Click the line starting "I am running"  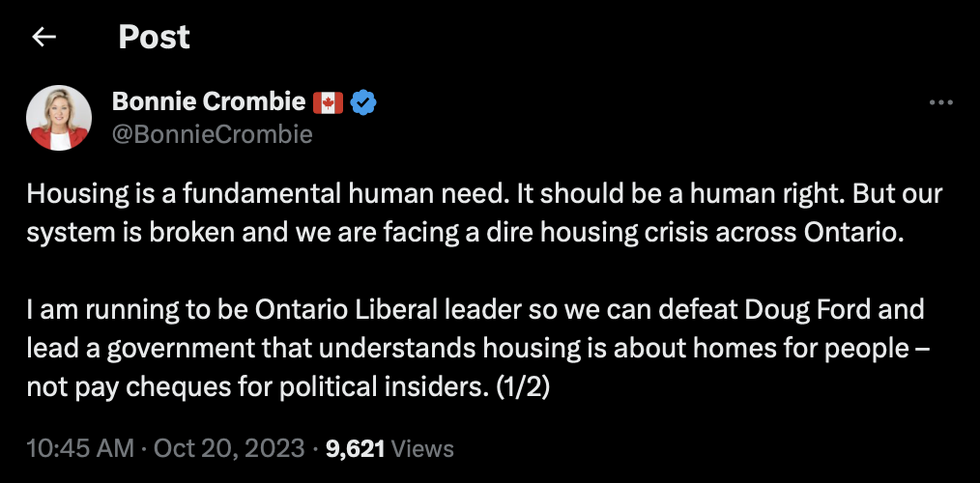(x=475, y=310)
